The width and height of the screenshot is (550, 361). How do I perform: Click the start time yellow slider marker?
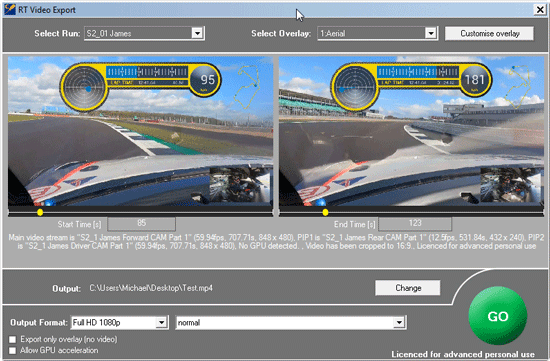tap(40, 212)
